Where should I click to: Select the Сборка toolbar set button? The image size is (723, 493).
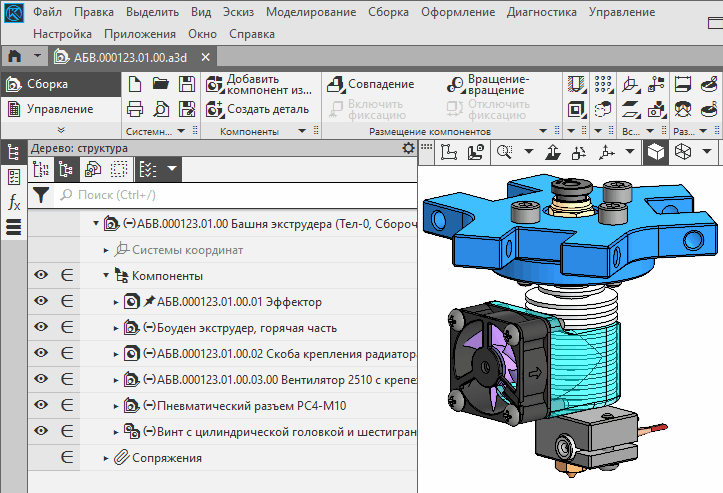47,85
